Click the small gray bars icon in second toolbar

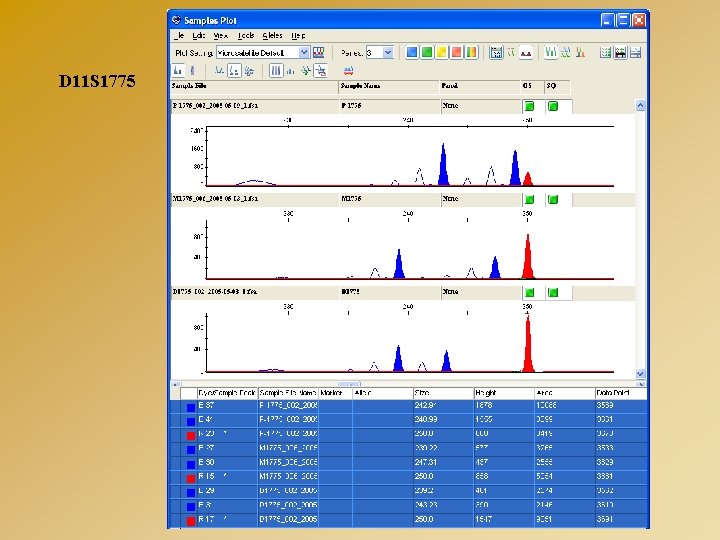pyautogui.click(x=290, y=71)
